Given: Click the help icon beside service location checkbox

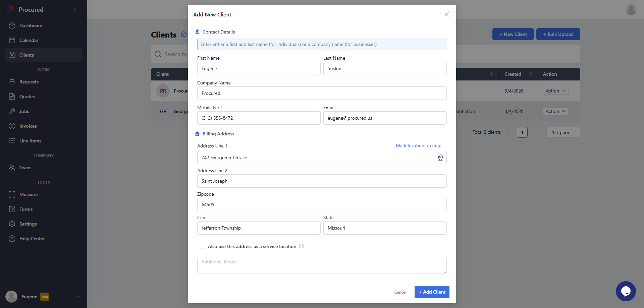Looking at the screenshot, I should pos(301,246).
